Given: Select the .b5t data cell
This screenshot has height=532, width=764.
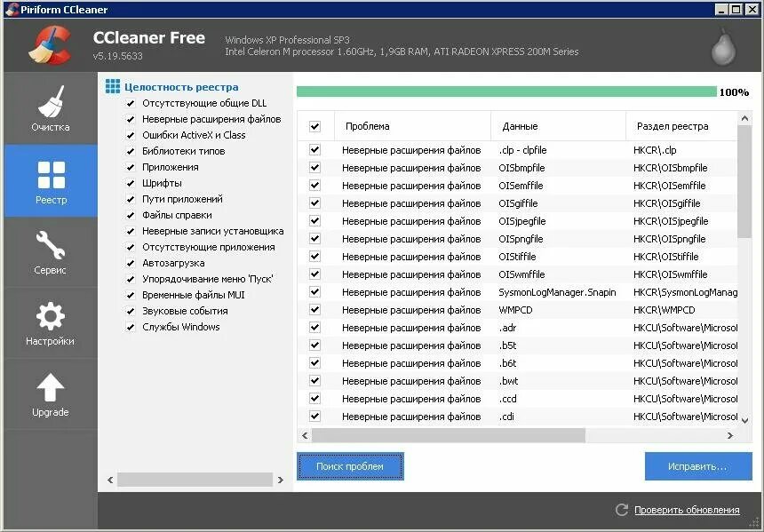Looking at the screenshot, I should tap(507, 345).
